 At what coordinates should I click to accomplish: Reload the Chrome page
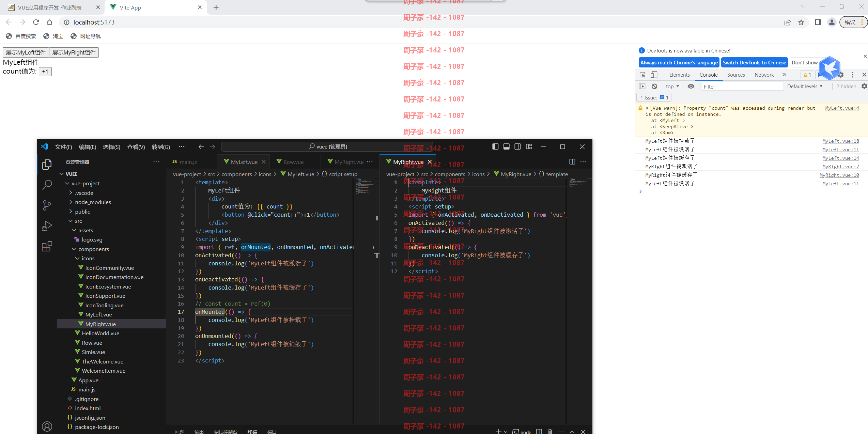click(x=36, y=22)
